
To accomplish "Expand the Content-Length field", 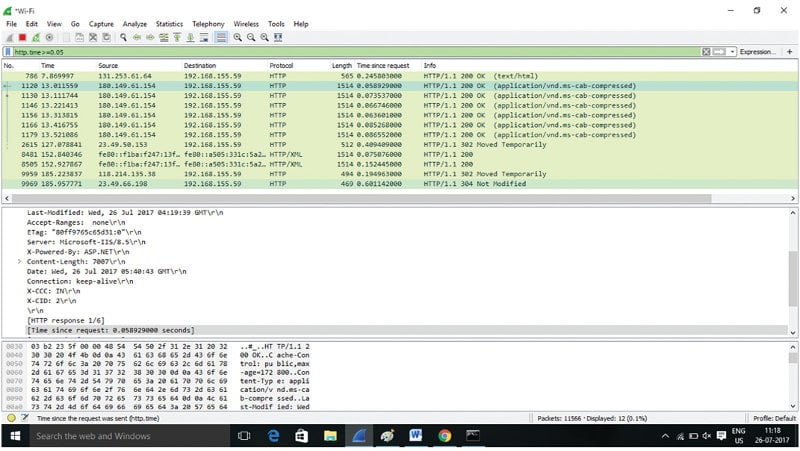I will (x=20, y=260).
